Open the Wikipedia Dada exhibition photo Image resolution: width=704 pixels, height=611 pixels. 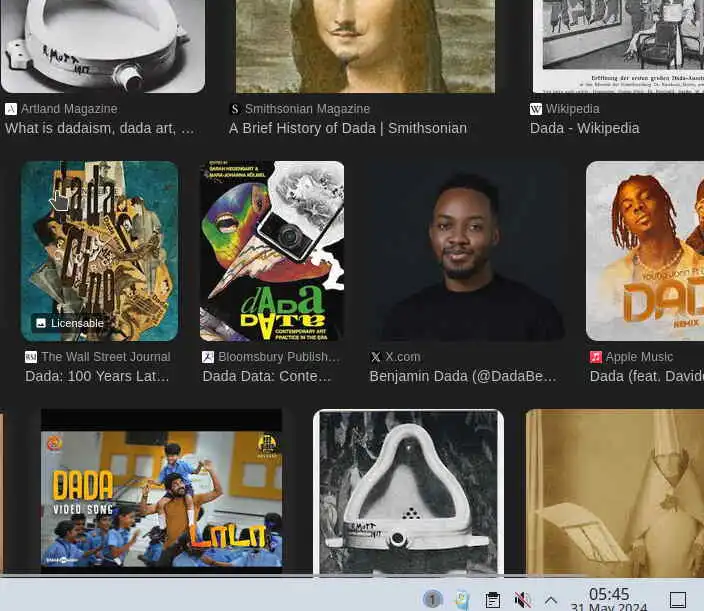point(618,46)
